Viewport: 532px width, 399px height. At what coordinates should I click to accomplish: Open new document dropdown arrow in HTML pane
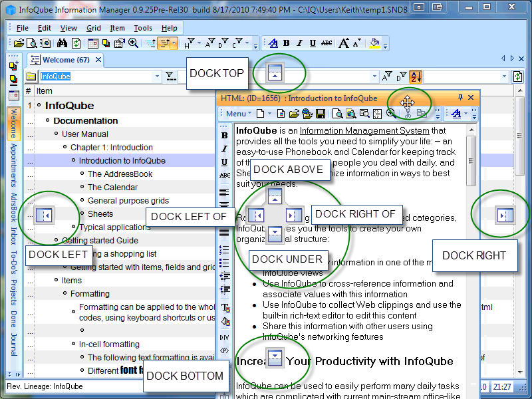(x=270, y=113)
